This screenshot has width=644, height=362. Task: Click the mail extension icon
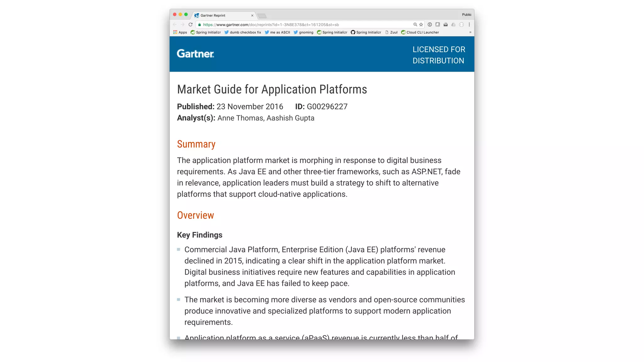pos(446,25)
